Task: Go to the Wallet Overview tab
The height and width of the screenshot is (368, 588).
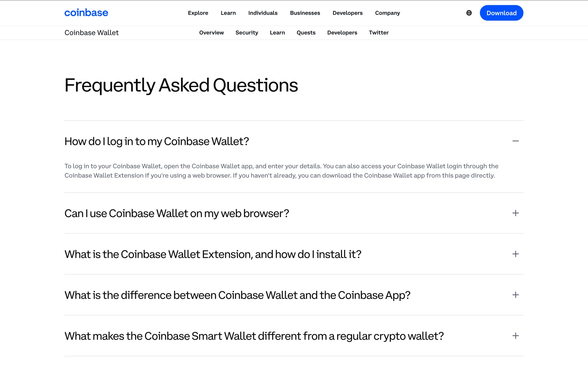Action: (211, 33)
